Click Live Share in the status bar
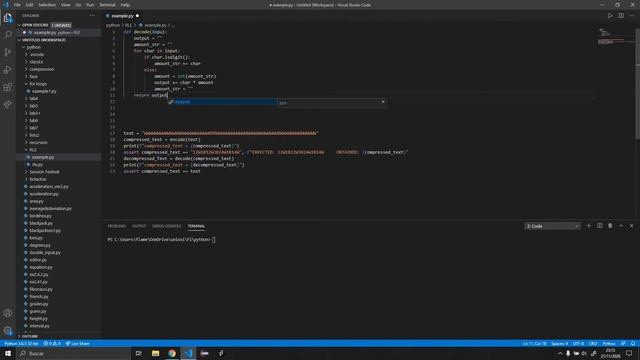 click(78, 344)
